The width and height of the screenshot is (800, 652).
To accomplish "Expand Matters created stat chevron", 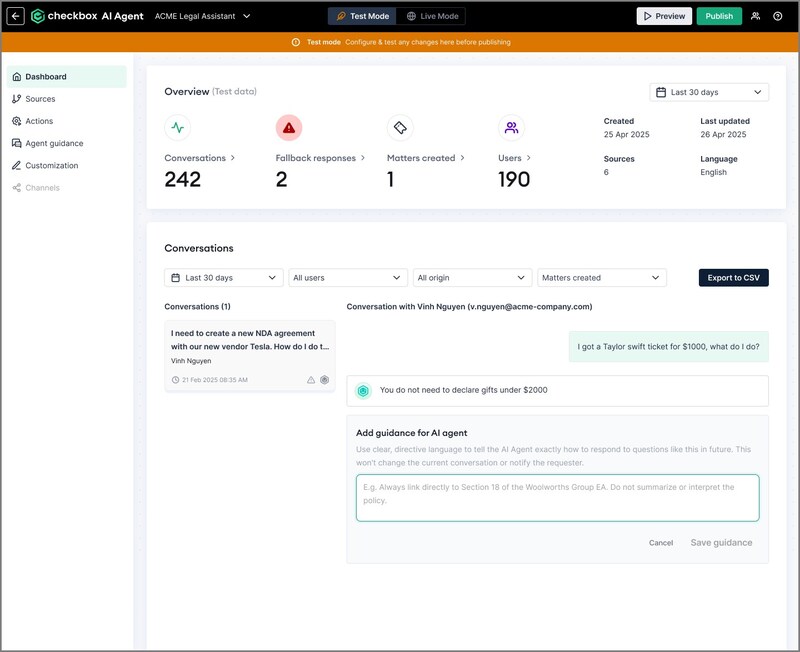I will [462, 158].
